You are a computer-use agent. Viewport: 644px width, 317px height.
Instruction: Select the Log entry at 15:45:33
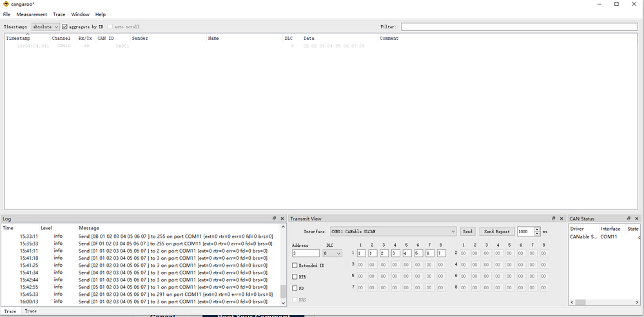point(142,294)
